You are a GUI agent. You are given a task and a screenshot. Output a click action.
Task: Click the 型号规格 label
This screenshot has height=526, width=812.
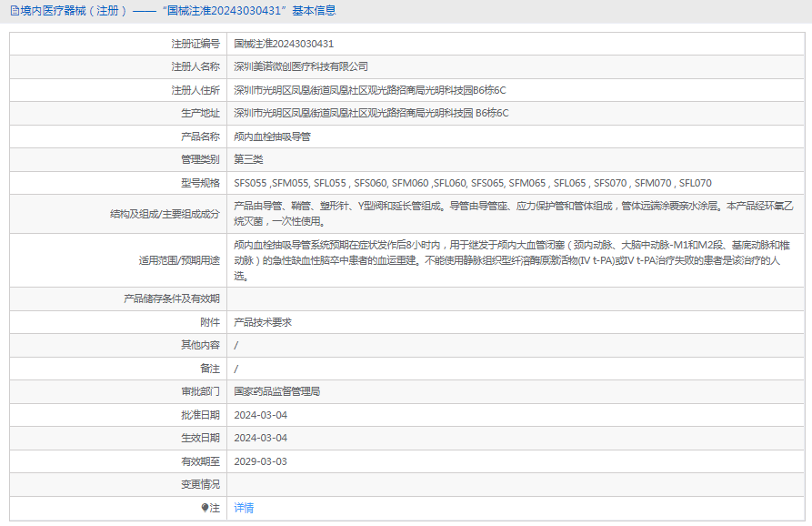click(200, 183)
